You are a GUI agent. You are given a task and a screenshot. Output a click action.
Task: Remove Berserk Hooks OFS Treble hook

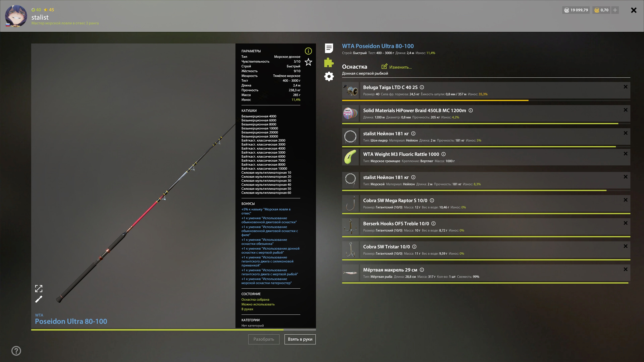pyautogui.click(x=625, y=223)
